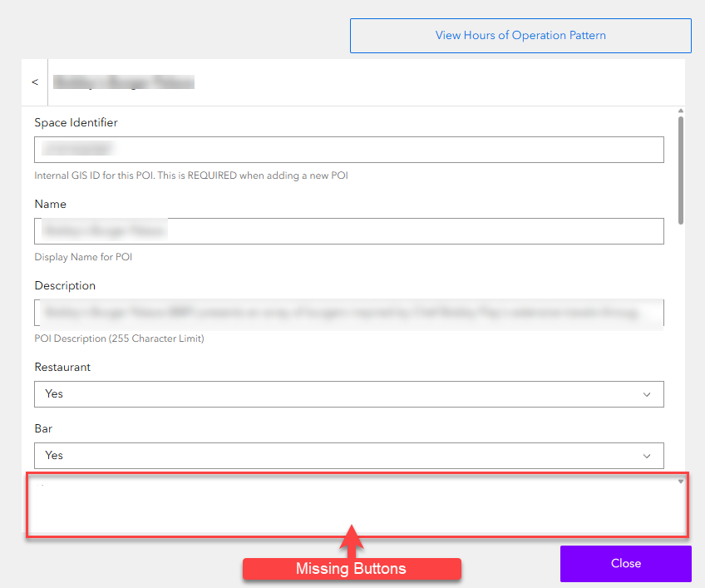The image size is (705, 588).
Task: Click View Hours of Operation Pattern
Action: (520, 36)
